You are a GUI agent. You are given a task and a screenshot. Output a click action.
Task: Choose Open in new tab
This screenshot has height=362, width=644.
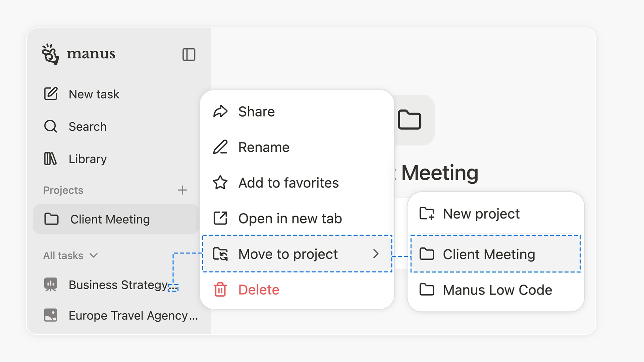[x=290, y=219]
